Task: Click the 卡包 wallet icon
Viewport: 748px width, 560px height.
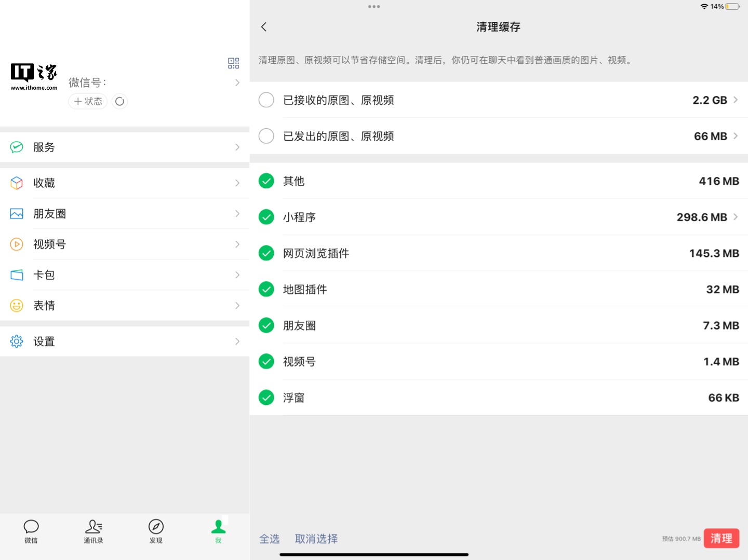Action: 17,275
